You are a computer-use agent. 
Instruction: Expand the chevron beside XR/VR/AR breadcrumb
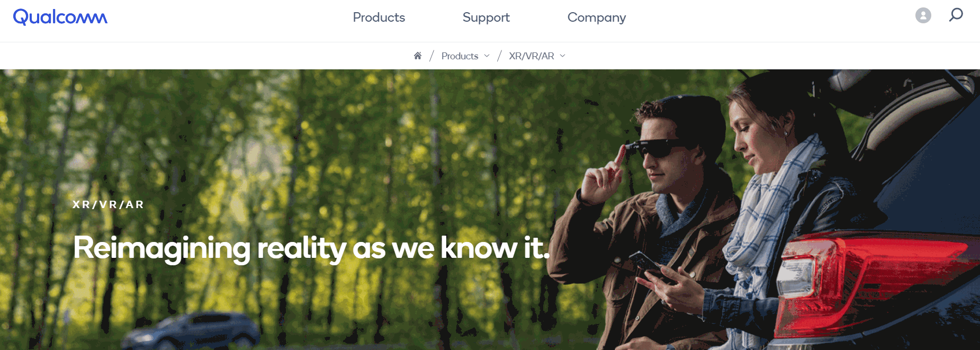(562, 56)
